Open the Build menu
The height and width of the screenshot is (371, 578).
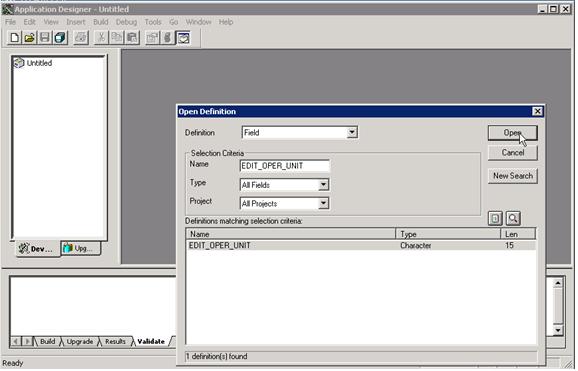[101, 22]
